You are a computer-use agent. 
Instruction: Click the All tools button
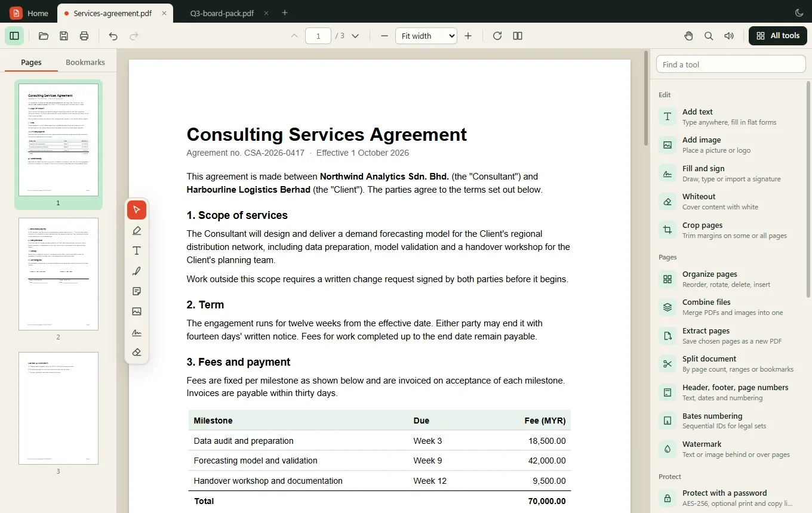click(778, 36)
